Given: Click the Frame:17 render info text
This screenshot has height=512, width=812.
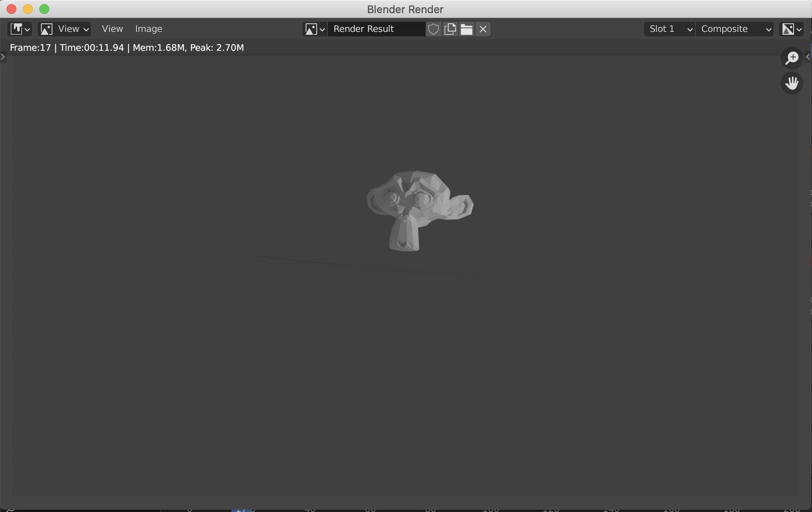Looking at the screenshot, I should tap(127, 48).
